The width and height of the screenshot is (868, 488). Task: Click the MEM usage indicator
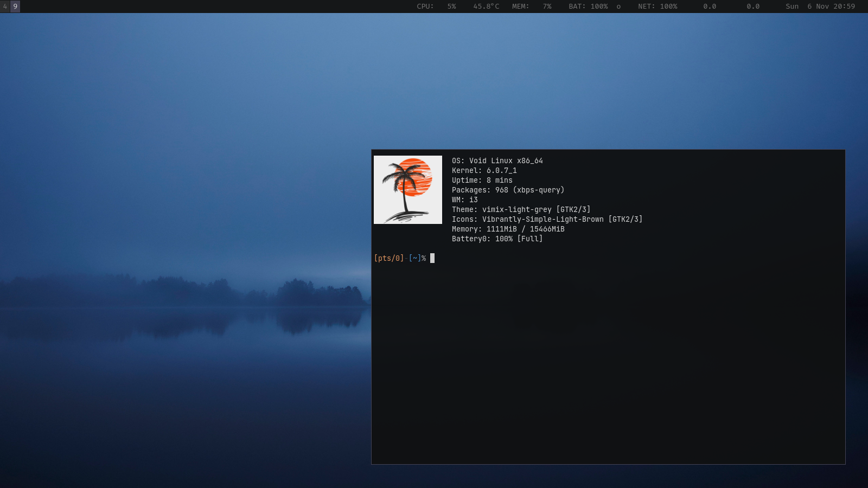click(531, 7)
